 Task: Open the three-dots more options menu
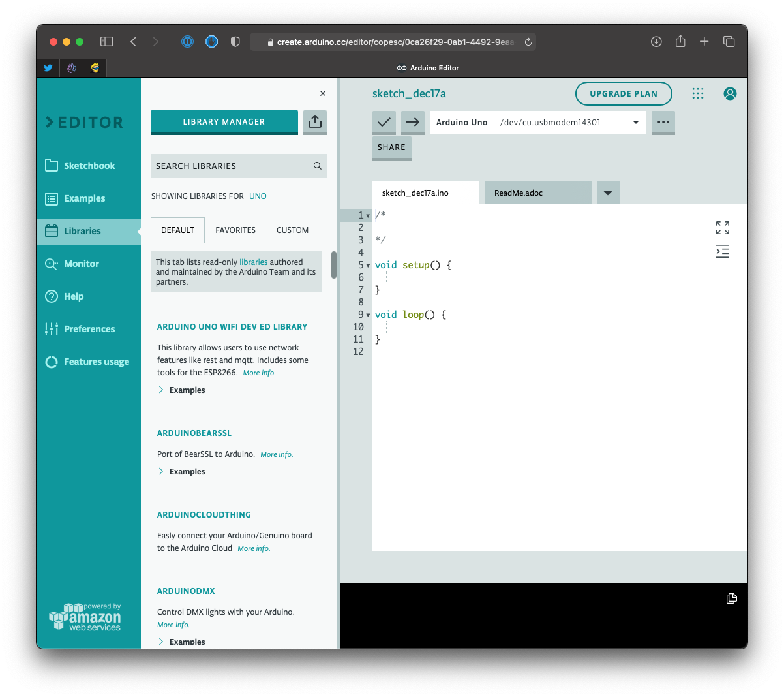pyautogui.click(x=663, y=122)
